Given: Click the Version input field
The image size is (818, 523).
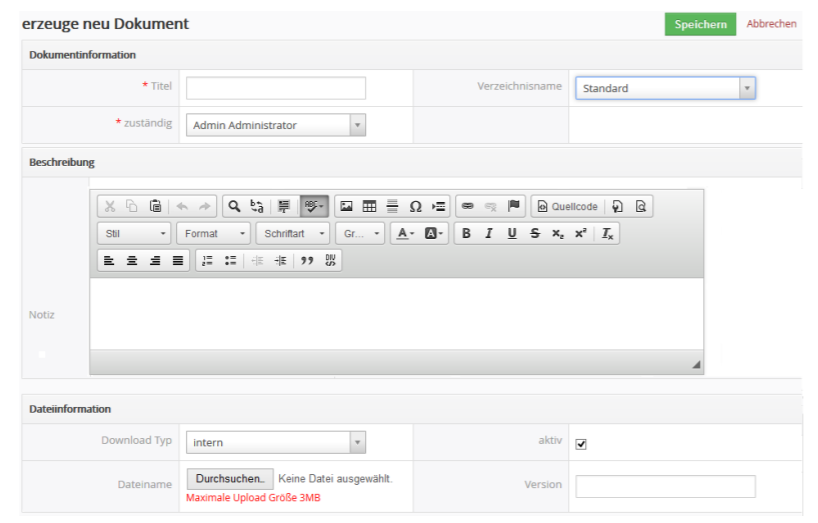Looking at the screenshot, I should pos(666,486).
